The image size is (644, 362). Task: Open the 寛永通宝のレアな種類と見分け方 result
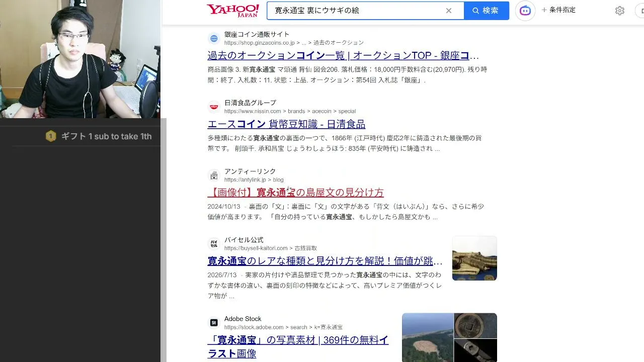pos(325,261)
